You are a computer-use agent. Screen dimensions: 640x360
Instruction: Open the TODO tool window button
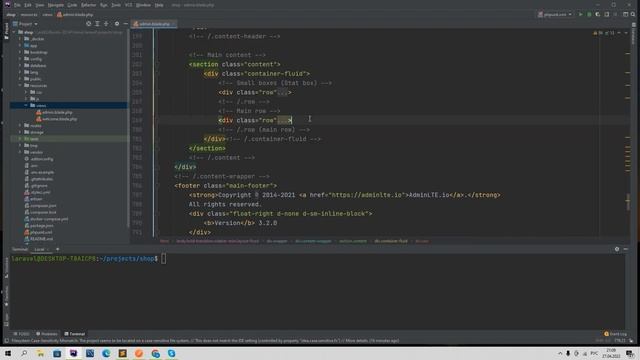[x=21, y=334]
